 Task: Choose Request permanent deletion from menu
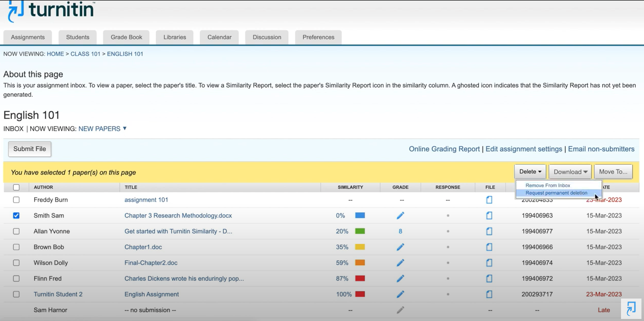tap(556, 193)
